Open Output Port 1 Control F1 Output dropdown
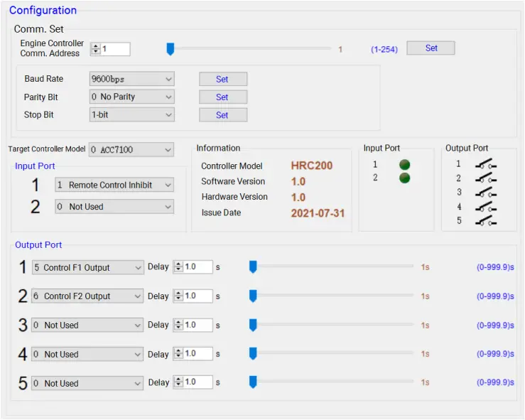 (87, 268)
